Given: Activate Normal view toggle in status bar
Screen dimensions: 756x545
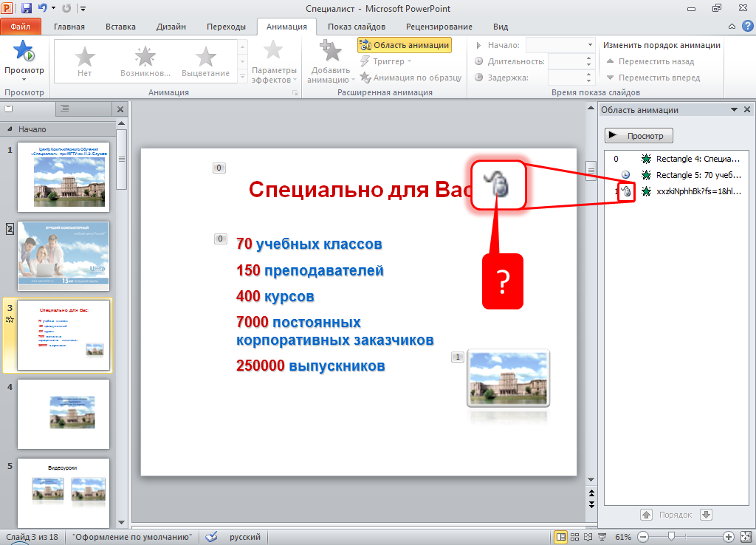Looking at the screenshot, I should 561,536.
